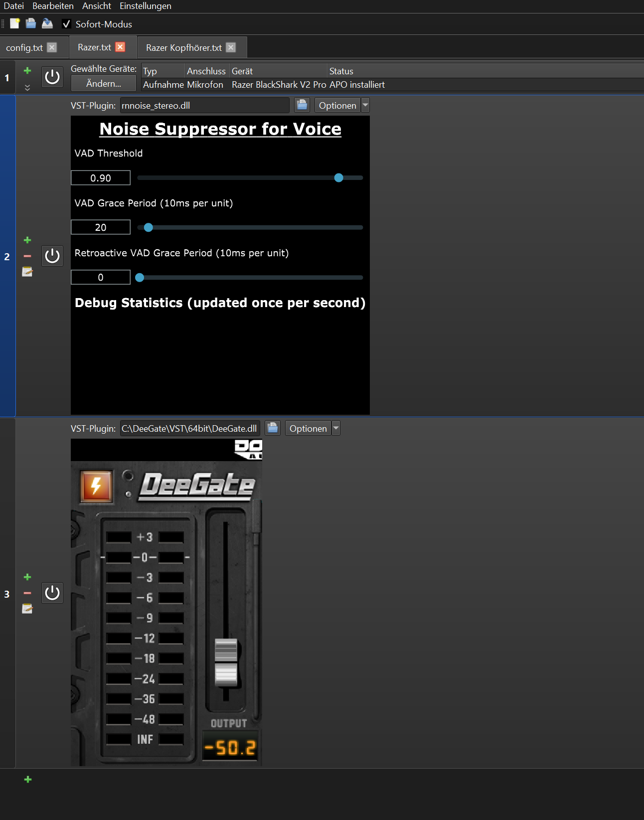This screenshot has width=644, height=820.
Task: Click the DeeGate logo text
Action: (x=197, y=487)
